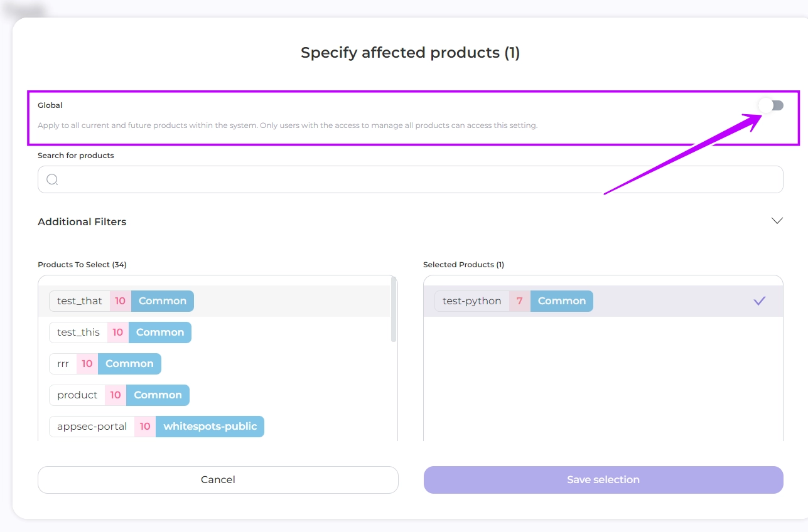Click the score 7 badge on test-python
Viewport: 808px width, 532px height.
click(519, 301)
